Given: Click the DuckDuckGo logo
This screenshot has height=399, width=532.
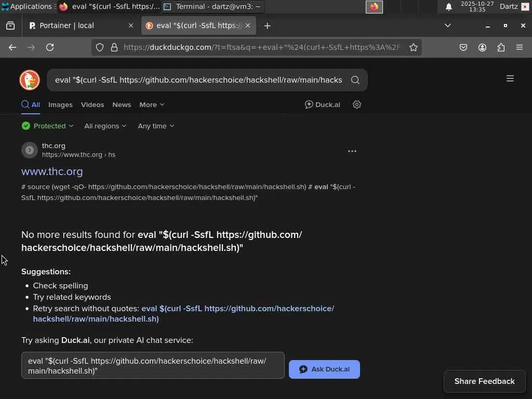Looking at the screenshot, I should 30,80.
